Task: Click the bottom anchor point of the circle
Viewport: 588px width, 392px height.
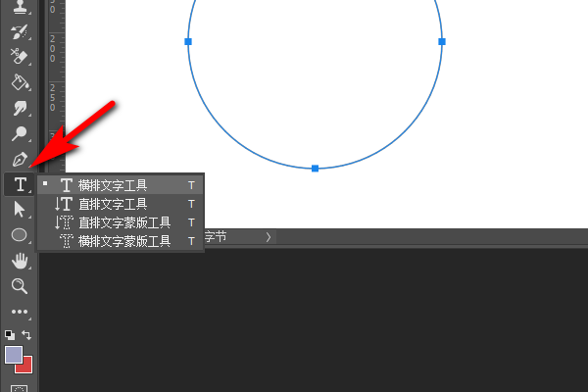Action: pyautogui.click(x=315, y=169)
